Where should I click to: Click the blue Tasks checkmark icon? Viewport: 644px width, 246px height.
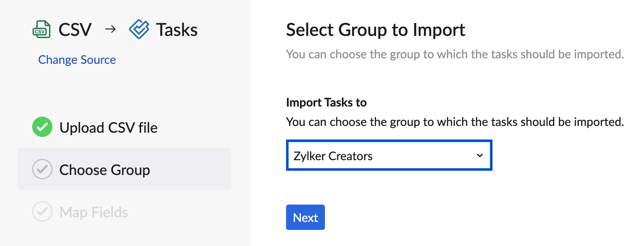[x=139, y=29]
